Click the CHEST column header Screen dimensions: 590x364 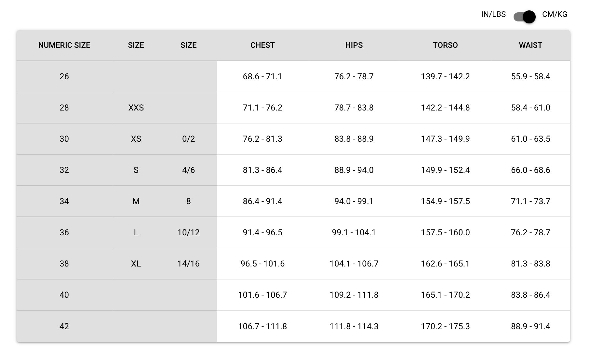click(x=262, y=45)
